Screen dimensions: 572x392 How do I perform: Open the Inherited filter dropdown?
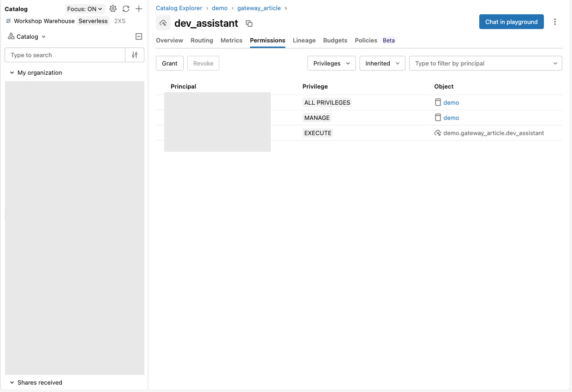pyautogui.click(x=382, y=63)
